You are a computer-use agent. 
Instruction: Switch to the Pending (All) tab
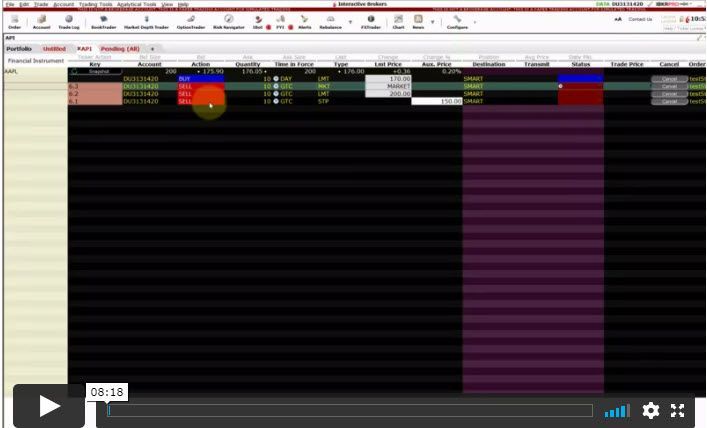click(120, 49)
